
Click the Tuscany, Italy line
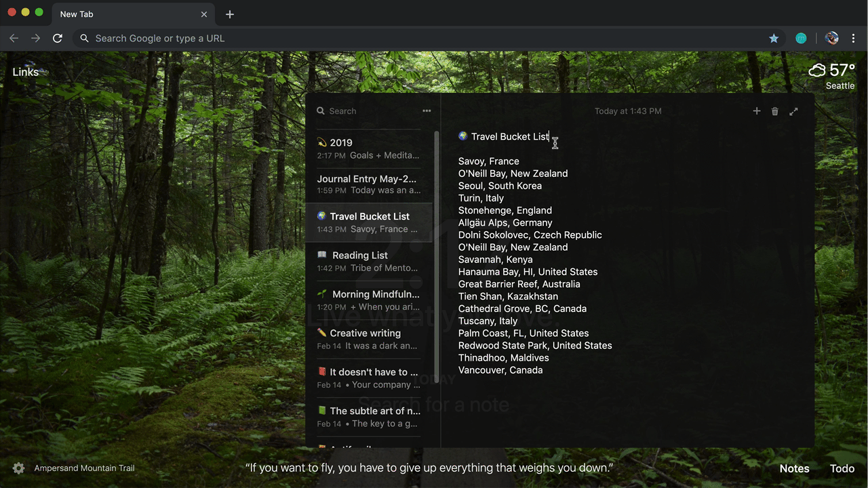tap(488, 321)
